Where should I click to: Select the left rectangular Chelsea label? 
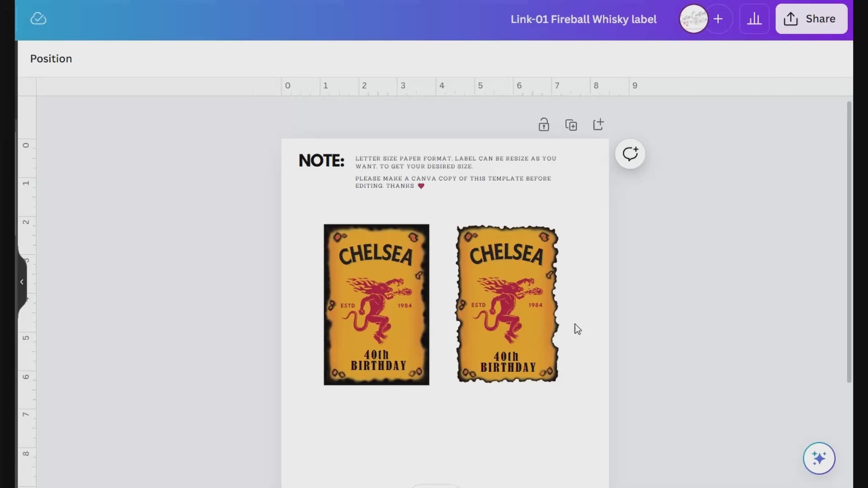click(376, 305)
